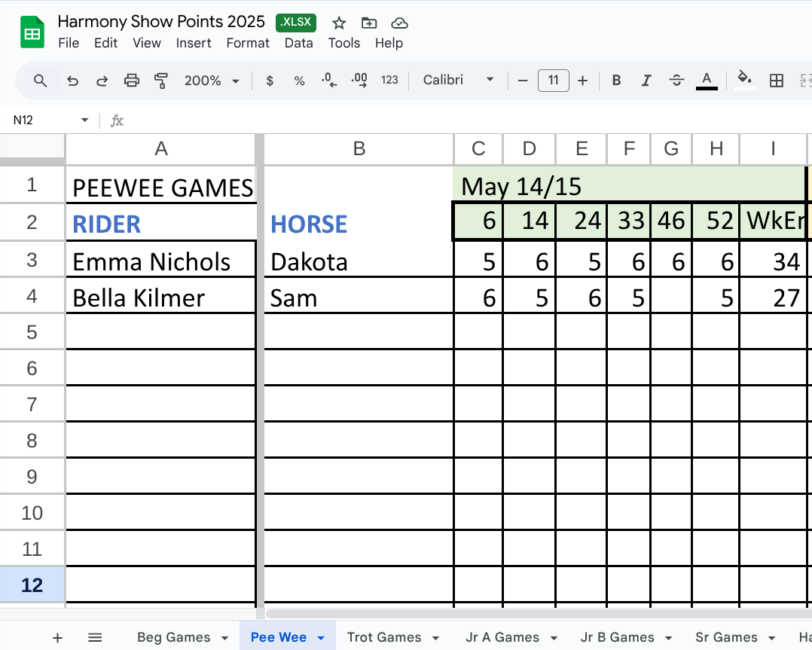Viewport: 812px width, 650px height.
Task: Toggle strikethrough formatting
Action: pyautogui.click(x=676, y=81)
